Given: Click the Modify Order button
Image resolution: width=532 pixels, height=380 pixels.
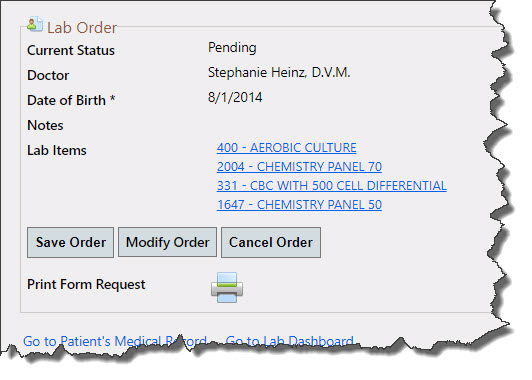Looking at the screenshot, I should click(x=167, y=243).
